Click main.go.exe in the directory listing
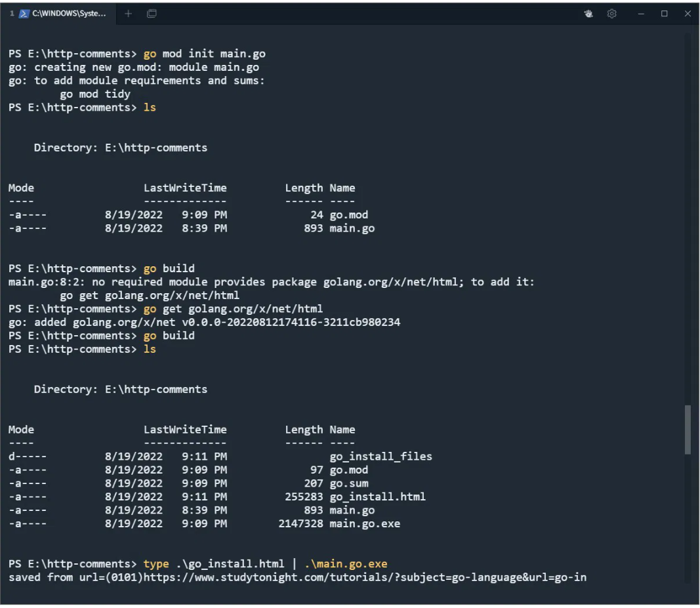Viewport: 700px width, 608px height. click(x=364, y=523)
